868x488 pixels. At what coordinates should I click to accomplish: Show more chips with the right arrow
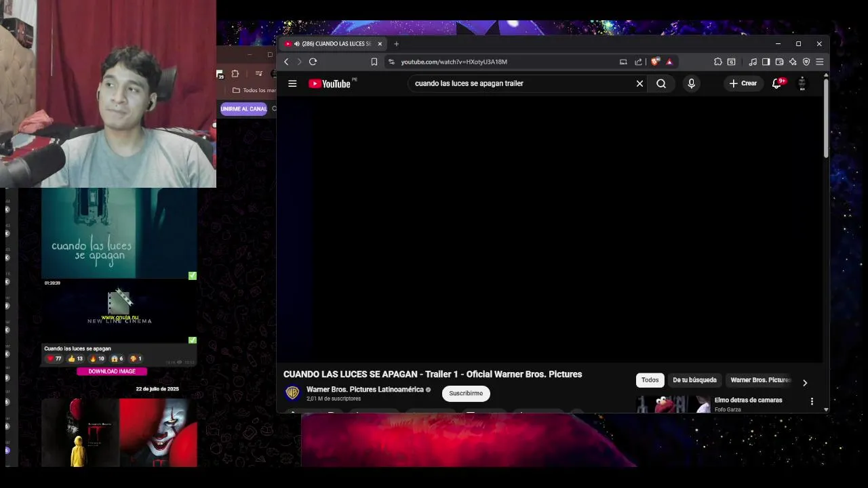(805, 383)
